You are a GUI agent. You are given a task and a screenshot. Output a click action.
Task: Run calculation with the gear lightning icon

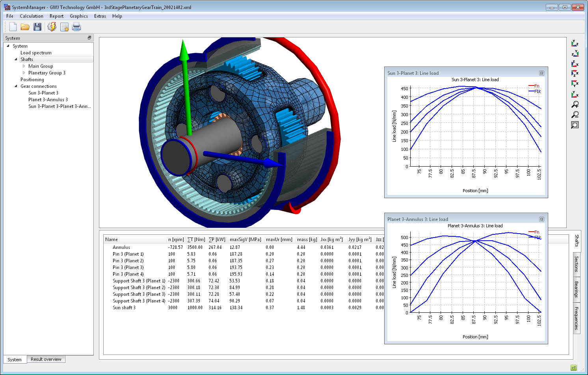tap(52, 27)
